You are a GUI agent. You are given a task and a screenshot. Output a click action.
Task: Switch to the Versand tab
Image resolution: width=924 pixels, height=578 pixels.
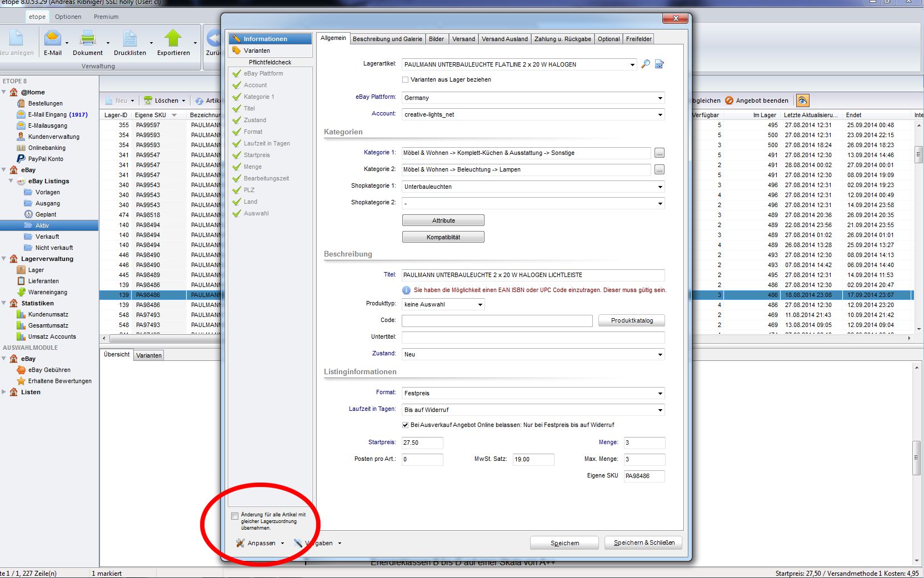(x=463, y=39)
